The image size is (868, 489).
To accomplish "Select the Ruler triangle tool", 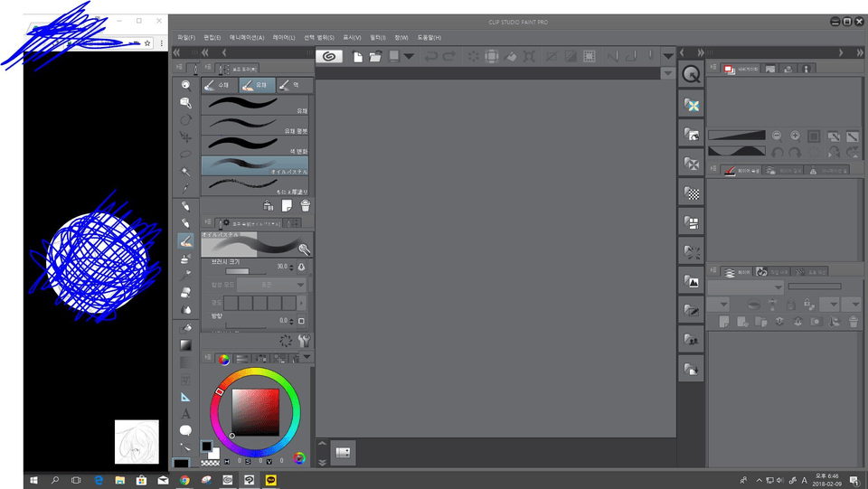I will (185, 397).
